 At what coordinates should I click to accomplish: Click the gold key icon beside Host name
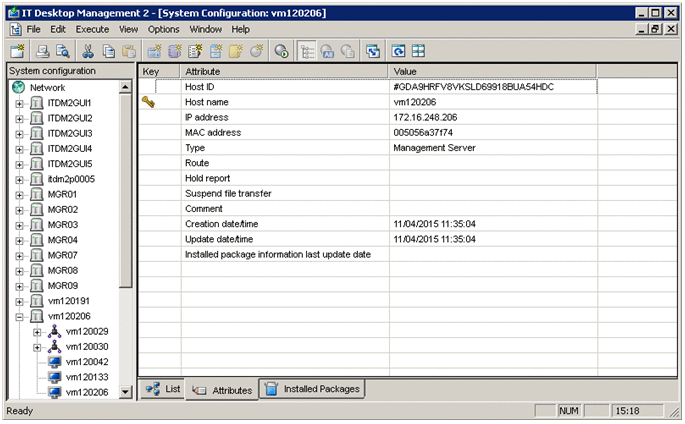tap(149, 102)
